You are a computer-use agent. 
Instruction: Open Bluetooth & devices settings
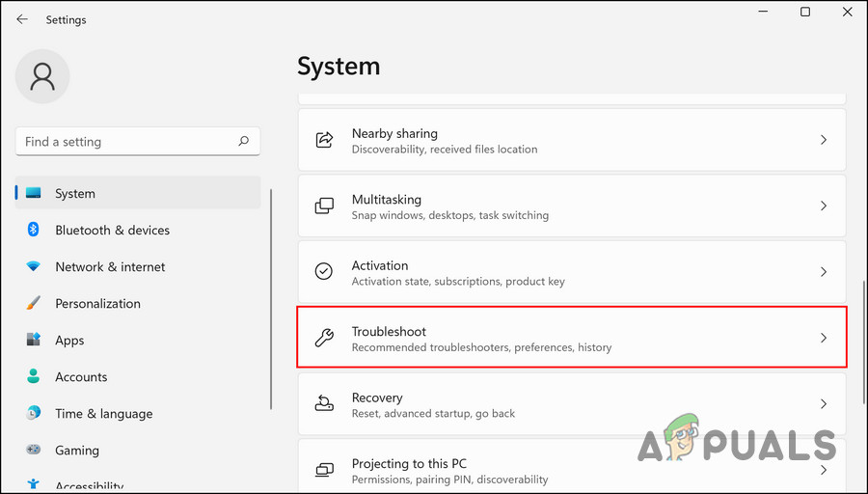(138, 230)
